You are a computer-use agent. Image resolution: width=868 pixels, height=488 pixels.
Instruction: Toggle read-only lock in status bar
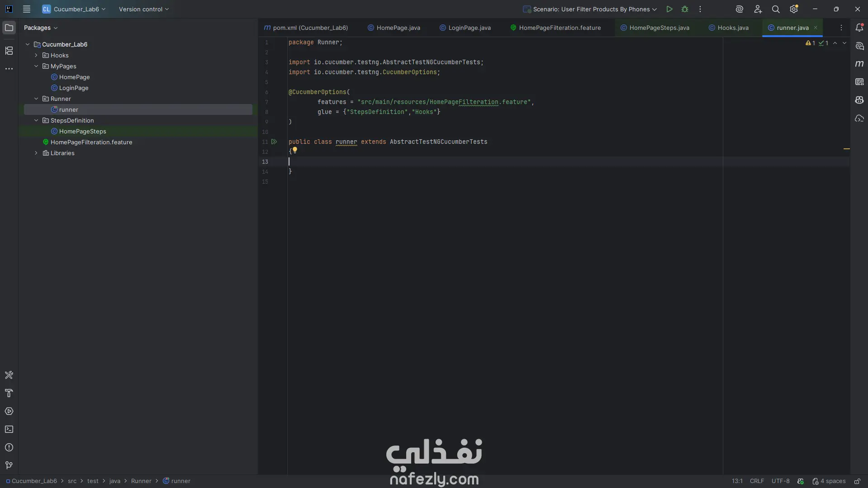pyautogui.click(x=857, y=481)
